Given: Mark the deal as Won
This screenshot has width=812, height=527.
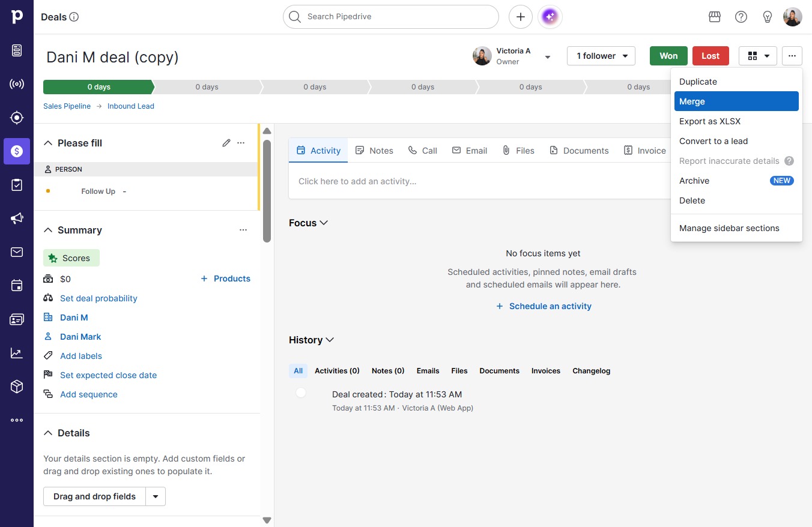Looking at the screenshot, I should click(x=668, y=56).
